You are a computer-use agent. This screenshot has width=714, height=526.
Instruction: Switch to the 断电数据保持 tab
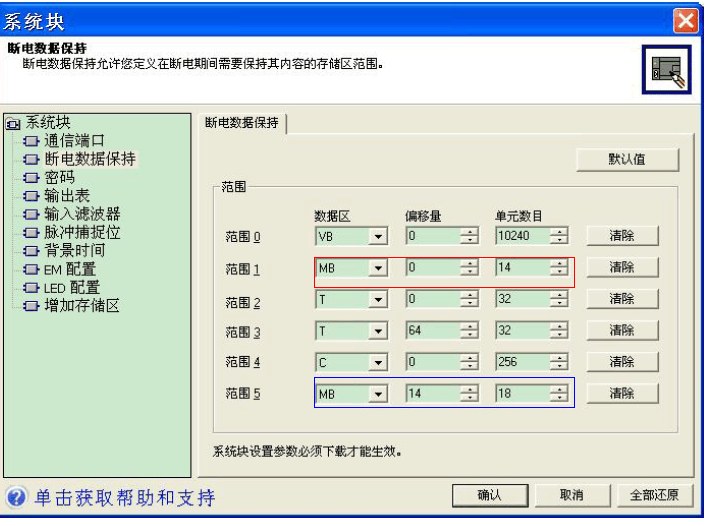tap(242, 123)
